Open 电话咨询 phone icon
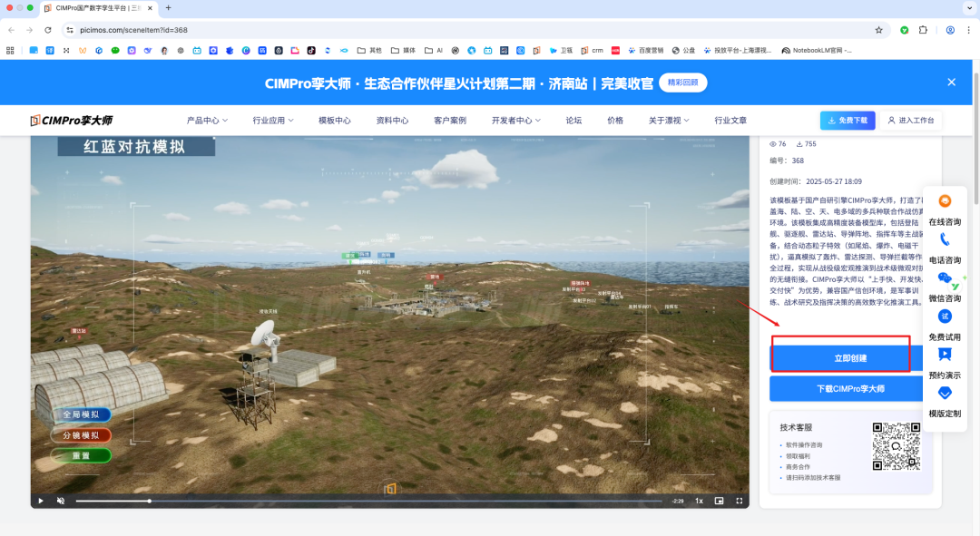Viewport: 980px width, 536px height. (945, 240)
